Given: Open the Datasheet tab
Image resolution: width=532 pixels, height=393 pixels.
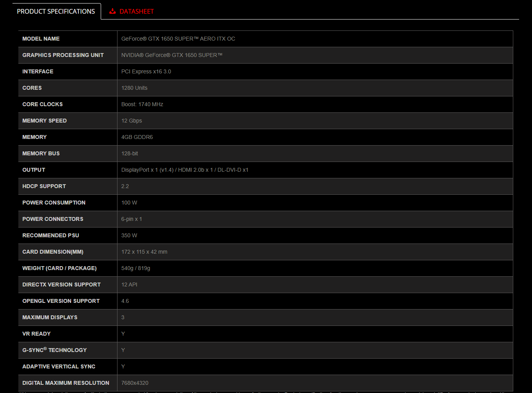Looking at the screenshot, I should point(136,11).
